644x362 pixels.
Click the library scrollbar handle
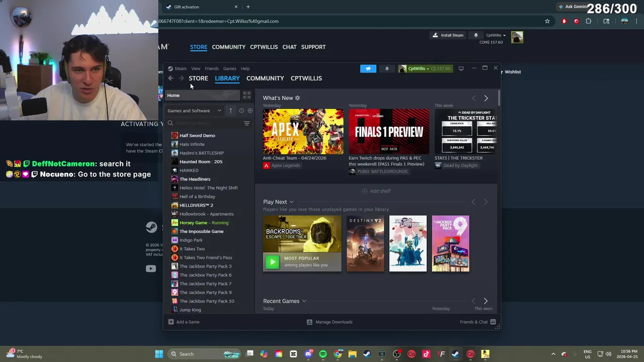click(499, 98)
